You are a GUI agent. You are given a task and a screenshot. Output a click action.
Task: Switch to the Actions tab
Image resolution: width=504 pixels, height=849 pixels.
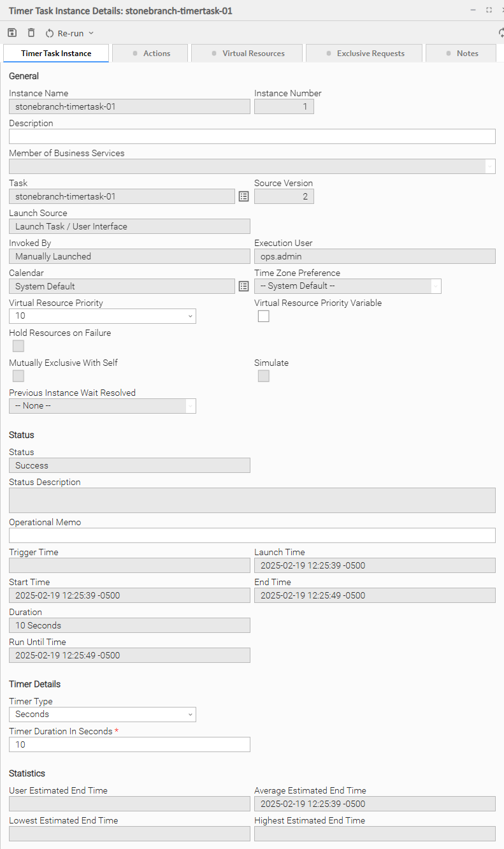[x=150, y=54]
